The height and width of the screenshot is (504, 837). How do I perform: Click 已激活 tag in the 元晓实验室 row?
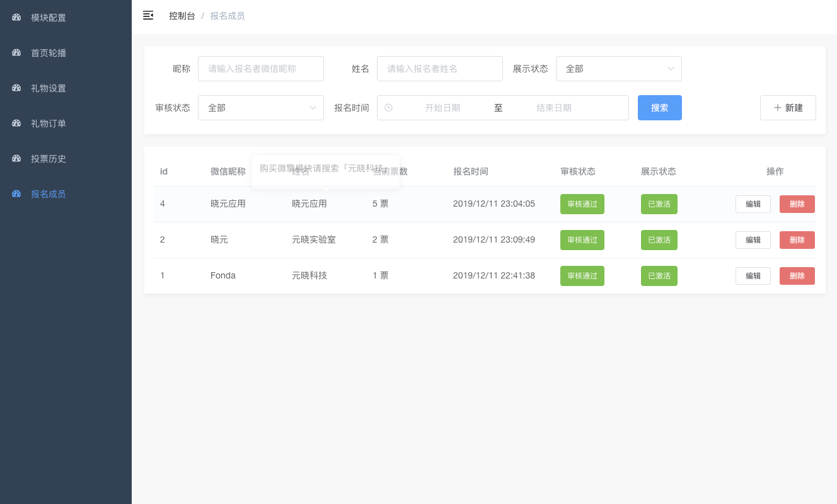(x=659, y=240)
